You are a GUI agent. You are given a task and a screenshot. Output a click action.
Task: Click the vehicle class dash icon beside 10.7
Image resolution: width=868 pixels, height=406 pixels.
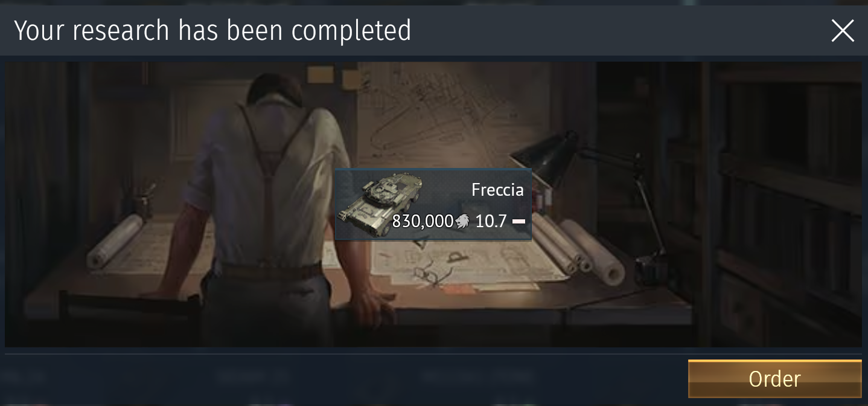519,222
